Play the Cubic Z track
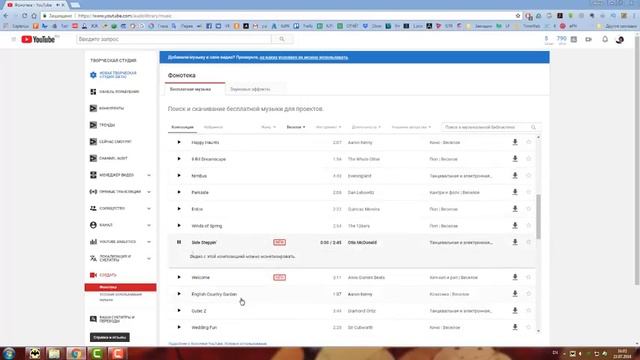 tap(179, 311)
